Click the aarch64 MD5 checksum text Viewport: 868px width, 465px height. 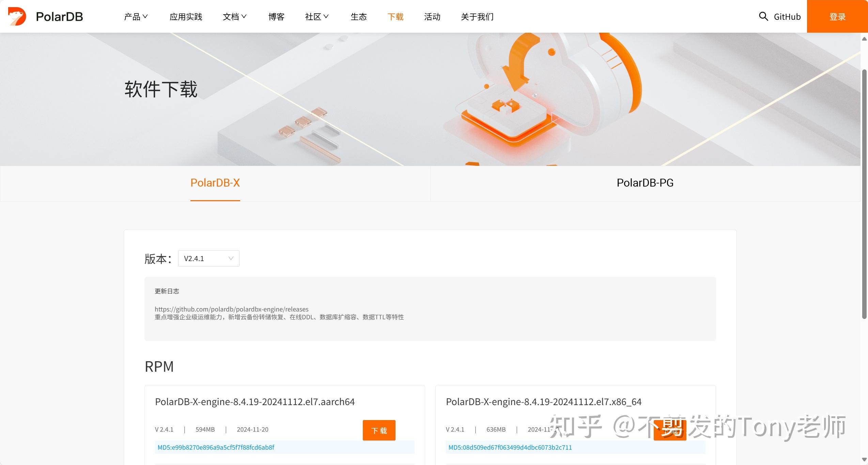click(x=216, y=447)
